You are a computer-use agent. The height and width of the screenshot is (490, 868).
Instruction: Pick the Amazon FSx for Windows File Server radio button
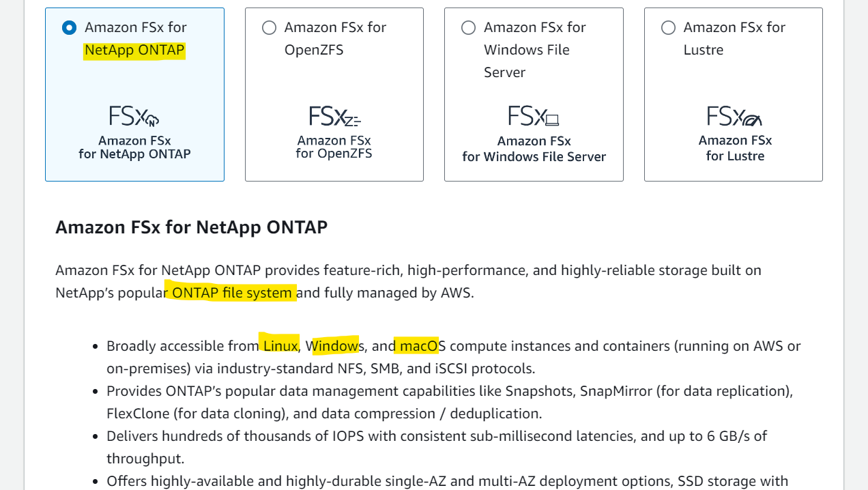coord(468,27)
